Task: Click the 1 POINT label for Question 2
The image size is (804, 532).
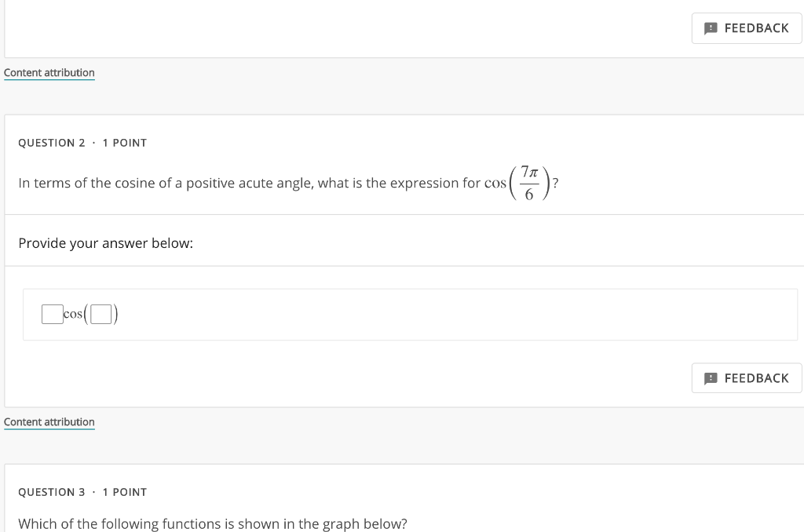Action: coord(124,143)
